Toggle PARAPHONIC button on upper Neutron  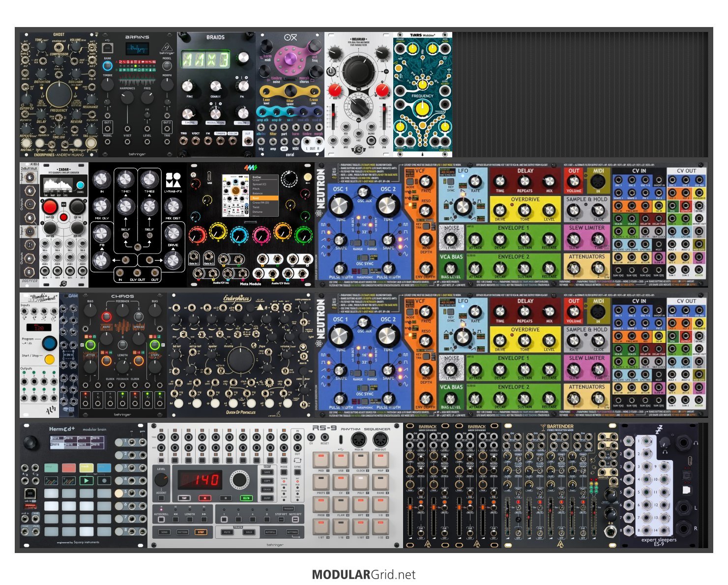(365, 270)
